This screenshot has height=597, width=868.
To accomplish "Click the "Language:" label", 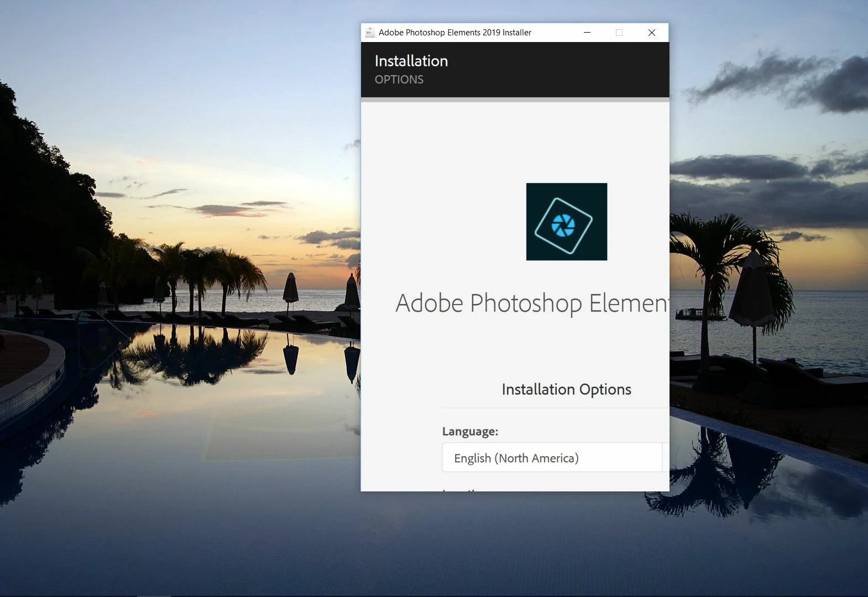I will pos(470,432).
